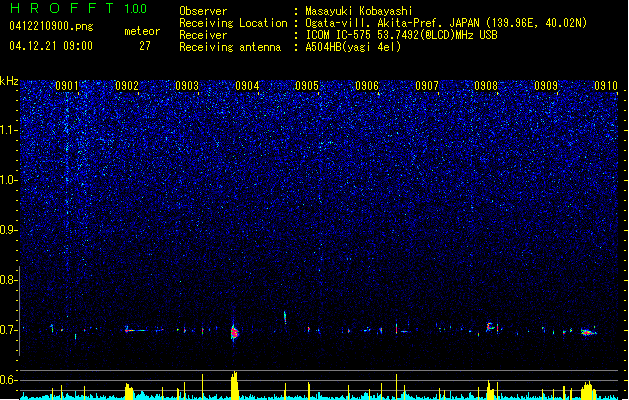
Task: Click the yellow power bar block after 0902
Action: click(x=129, y=392)
